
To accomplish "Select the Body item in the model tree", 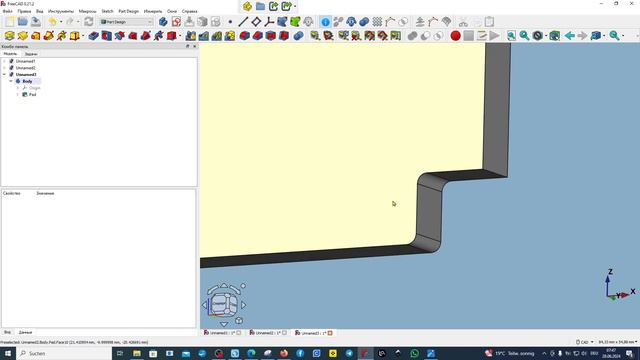I will pyautogui.click(x=27, y=81).
